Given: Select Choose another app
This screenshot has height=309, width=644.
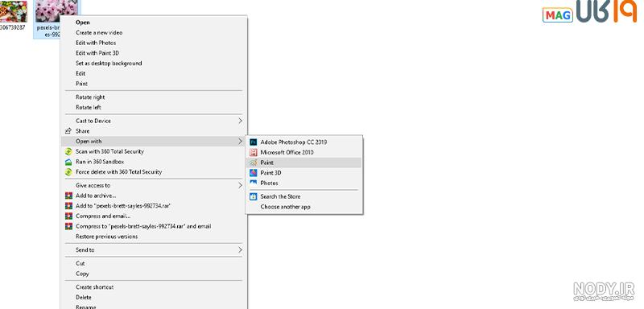Looking at the screenshot, I should (x=286, y=207).
